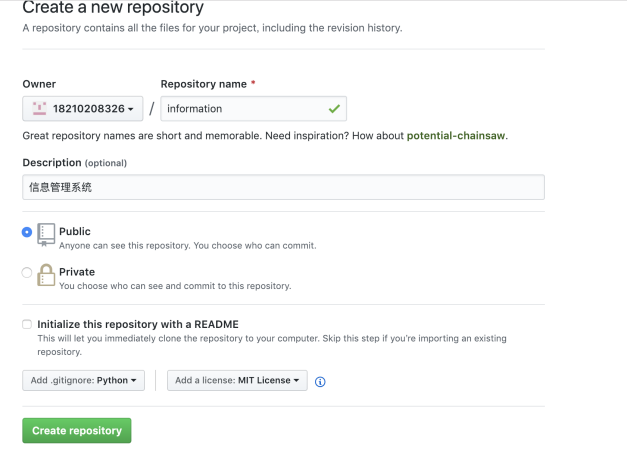Click the Private option label text
Viewport: 628px width, 462px height.
click(77, 272)
